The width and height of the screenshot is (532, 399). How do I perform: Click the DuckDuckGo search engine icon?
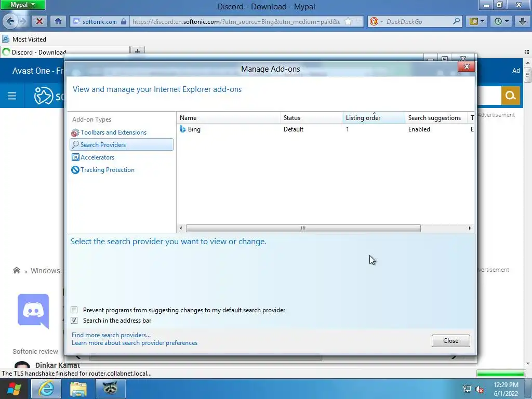tap(374, 21)
